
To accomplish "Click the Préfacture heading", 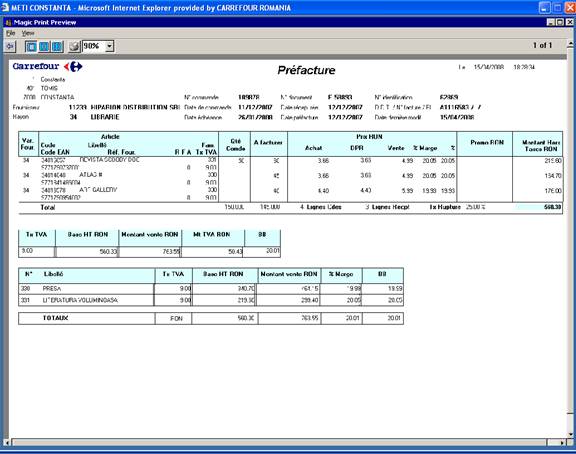I will point(306,70).
